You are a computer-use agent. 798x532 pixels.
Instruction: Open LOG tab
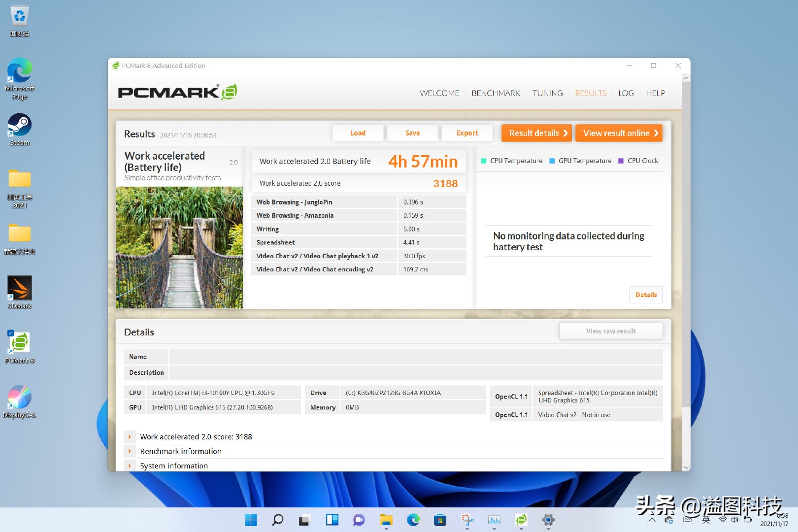[x=626, y=93]
